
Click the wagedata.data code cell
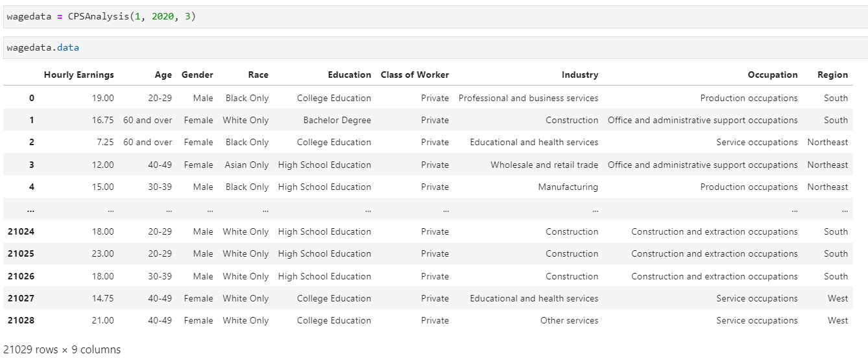(x=435, y=47)
